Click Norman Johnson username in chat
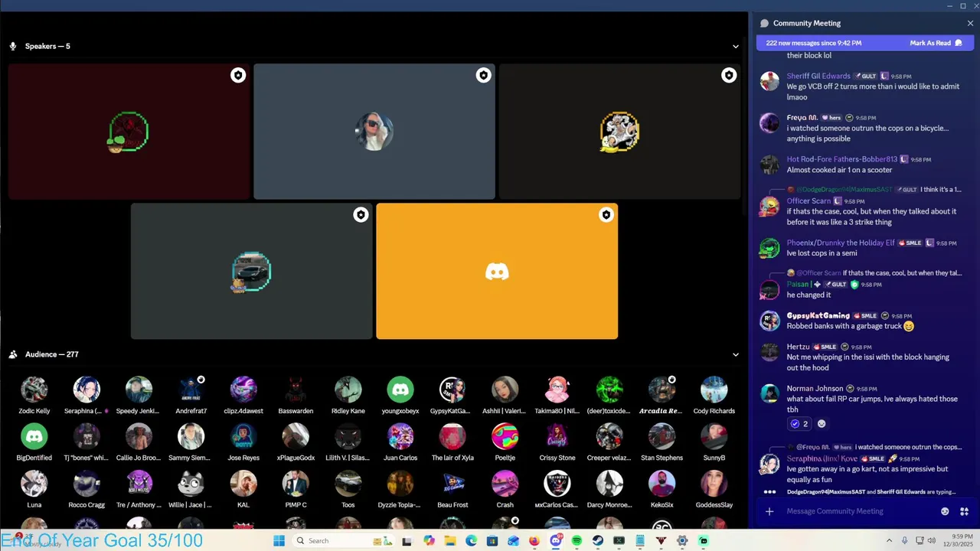Viewport: 980px width, 551px height. click(815, 388)
